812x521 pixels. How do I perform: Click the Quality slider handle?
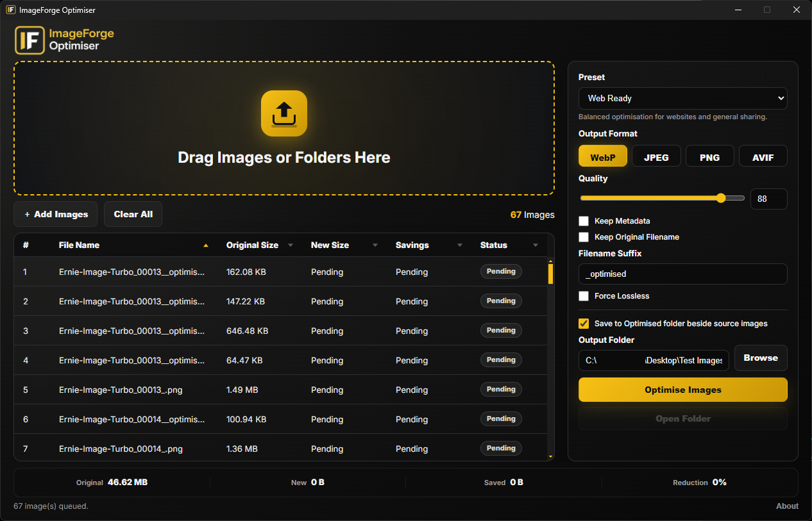721,198
